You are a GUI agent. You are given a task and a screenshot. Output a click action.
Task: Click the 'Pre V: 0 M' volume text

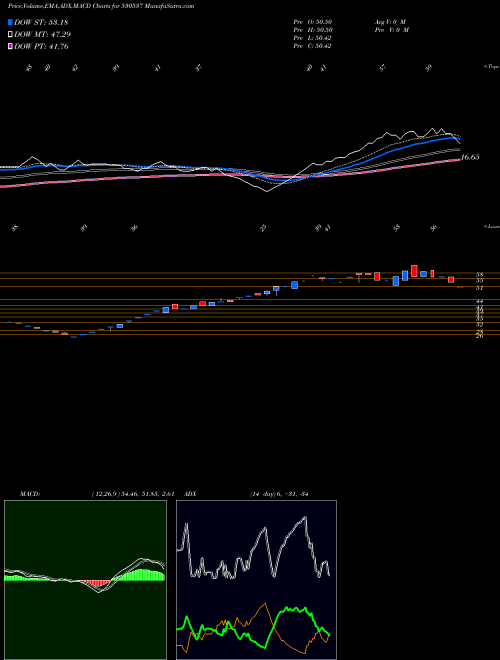[x=391, y=30]
